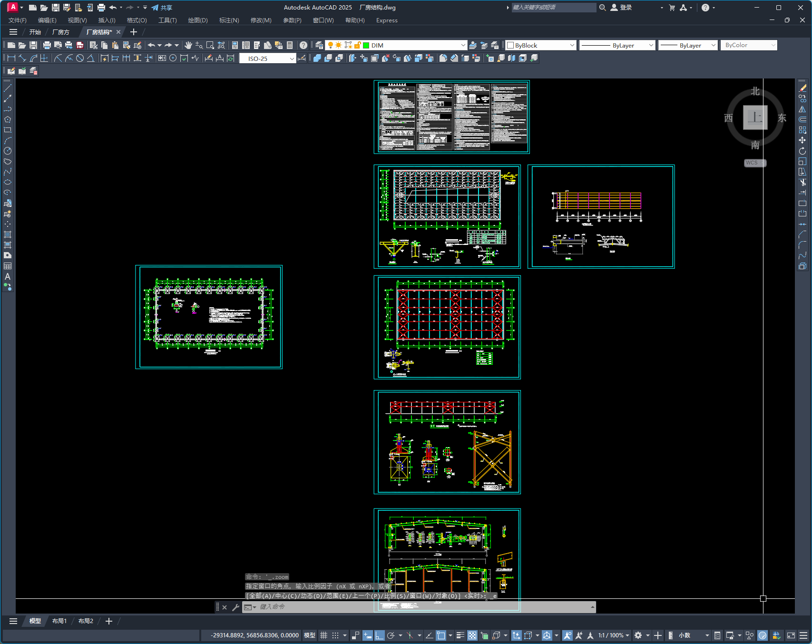Image resolution: width=812 pixels, height=644 pixels.
Task: Open the 标注(N) menu
Action: tap(229, 20)
